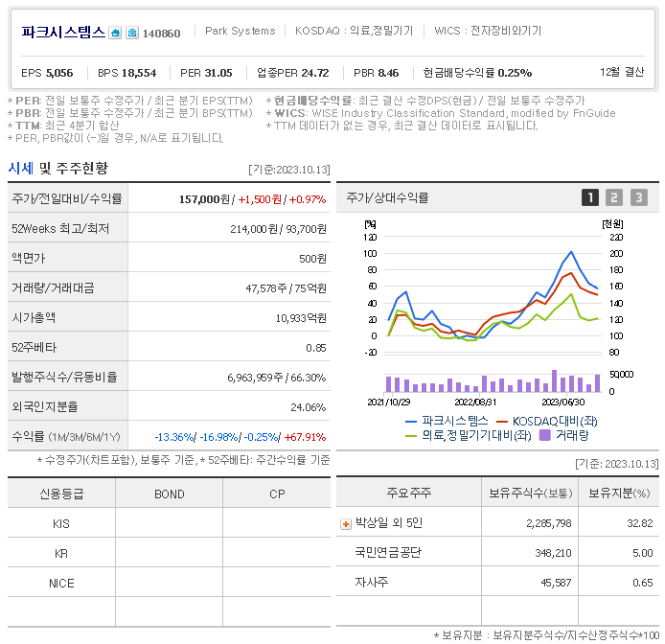The height and width of the screenshot is (644, 665).
Task: Click the 외국인지분율 24.06% value
Action: click(x=308, y=407)
